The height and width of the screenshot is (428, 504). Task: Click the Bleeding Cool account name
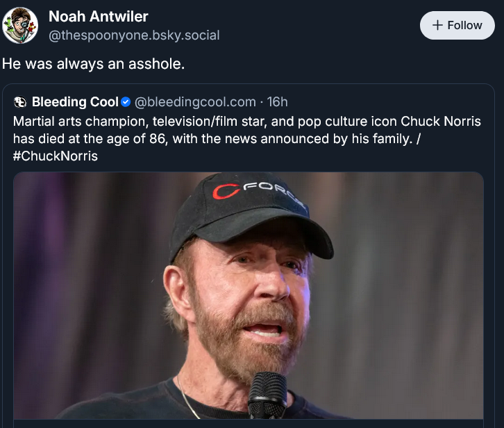(x=75, y=102)
